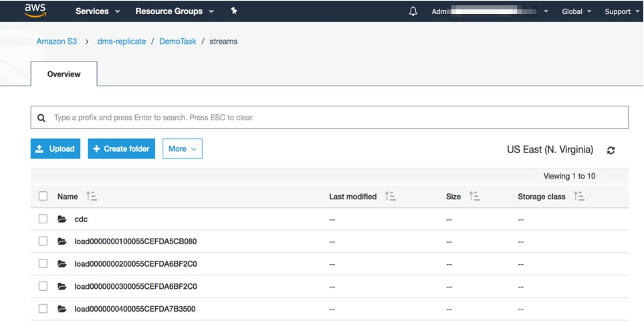This screenshot has height=333, width=644.
Task: Open dms-replicate bucket breadcrumb link
Action: (x=122, y=41)
